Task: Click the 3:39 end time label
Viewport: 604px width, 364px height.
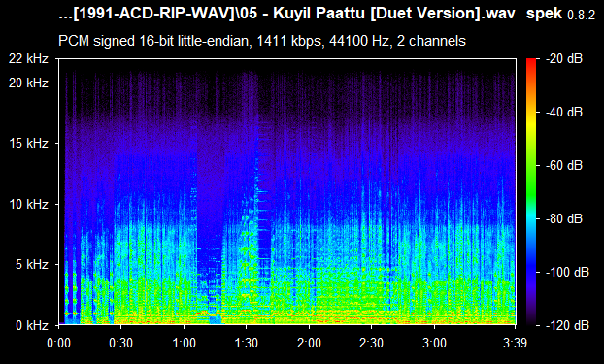Action: click(x=515, y=343)
